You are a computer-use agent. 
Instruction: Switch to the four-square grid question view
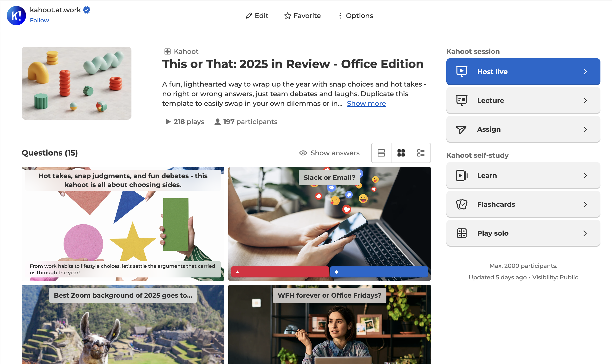pos(401,153)
